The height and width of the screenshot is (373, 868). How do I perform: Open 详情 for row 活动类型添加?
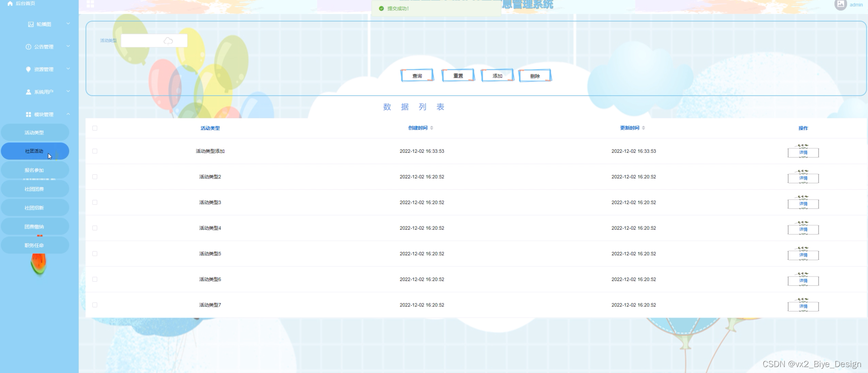[x=803, y=152]
